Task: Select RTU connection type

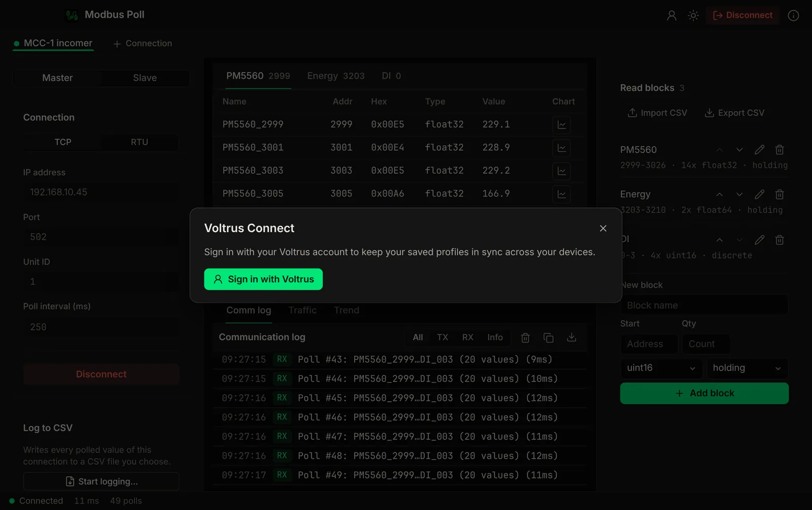Action: click(140, 142)
